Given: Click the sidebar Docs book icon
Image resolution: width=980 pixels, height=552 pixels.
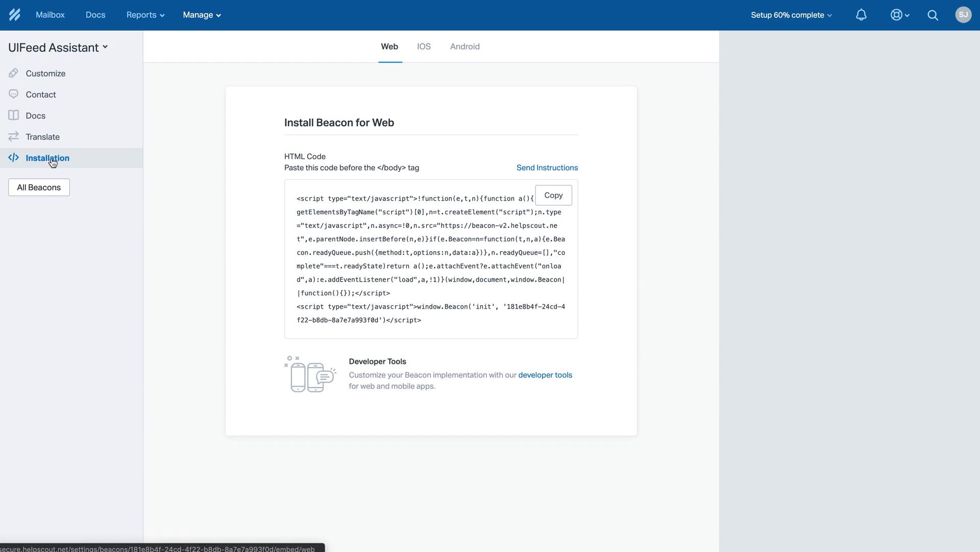Looking at the screenshot, I should click(x=13, y=115).
